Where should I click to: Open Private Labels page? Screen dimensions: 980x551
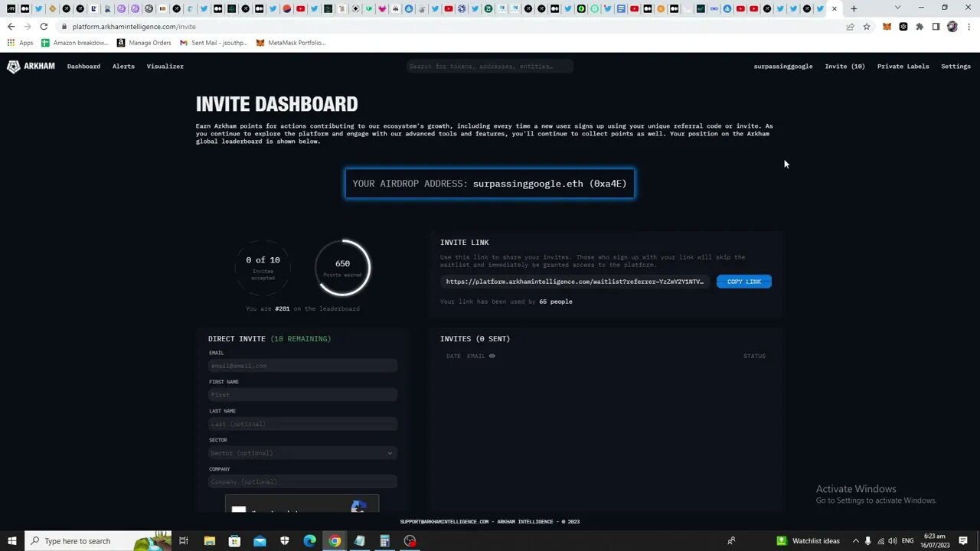pos(903,67)
